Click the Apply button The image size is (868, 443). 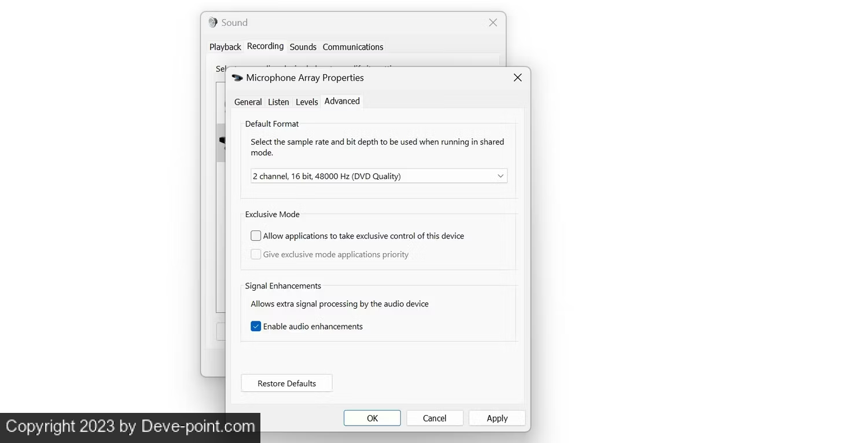497,418
